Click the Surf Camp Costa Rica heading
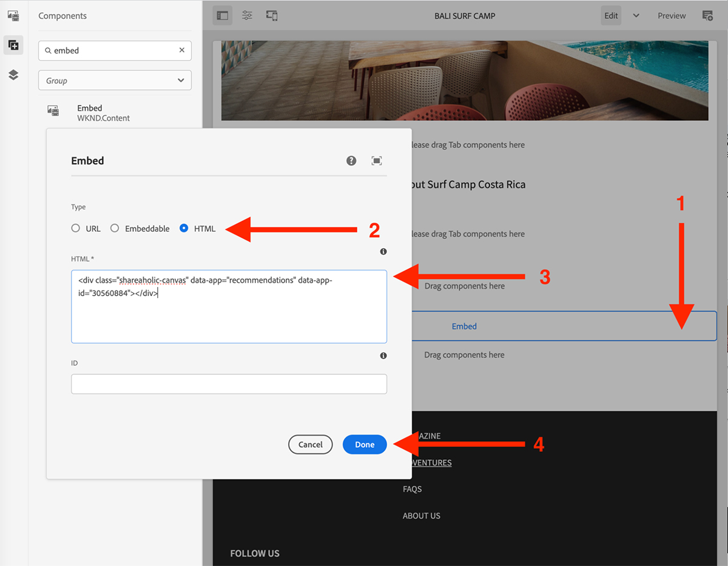The image size is (728, 566). pos(468,184)
